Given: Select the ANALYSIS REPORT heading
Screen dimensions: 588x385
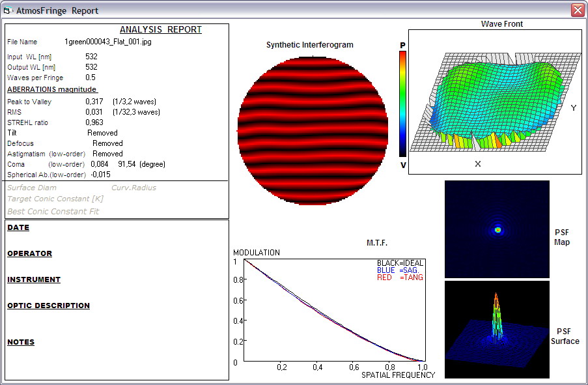Looking at the screenshot, I should [x=160, y=30].
